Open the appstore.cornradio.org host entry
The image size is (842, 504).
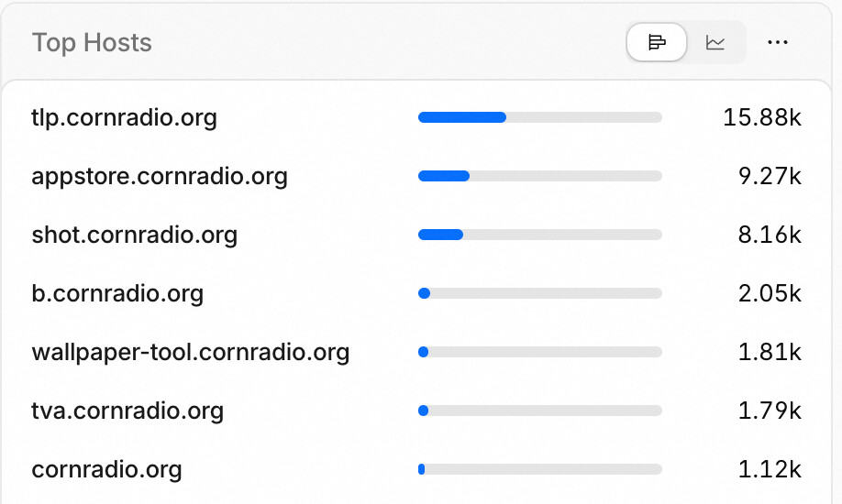(x=160, y=176)
